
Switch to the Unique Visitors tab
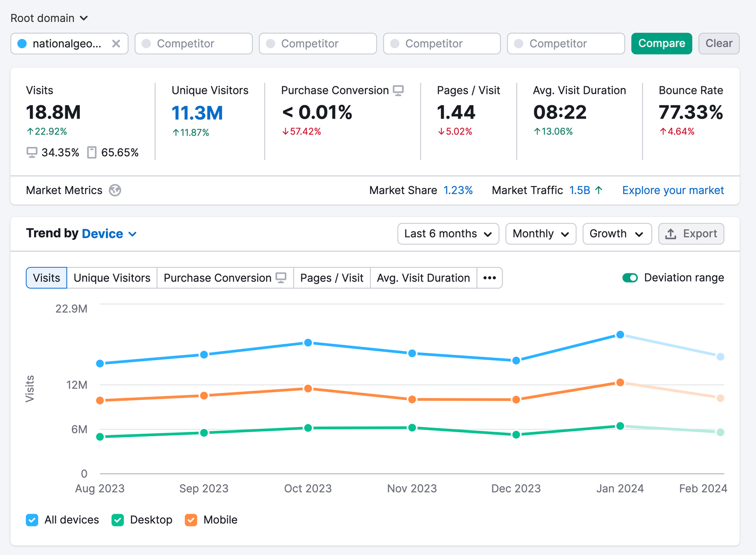coord(112,278)
